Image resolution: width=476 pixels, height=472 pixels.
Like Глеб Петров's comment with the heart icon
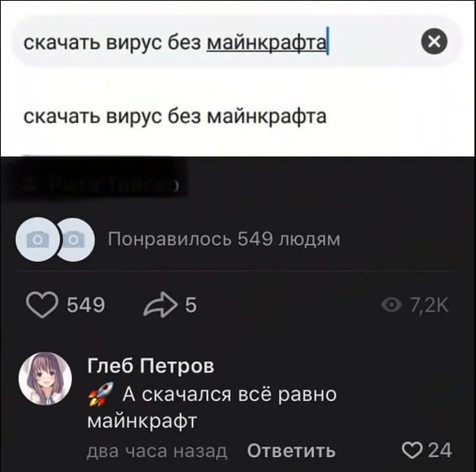coord(411,451)
